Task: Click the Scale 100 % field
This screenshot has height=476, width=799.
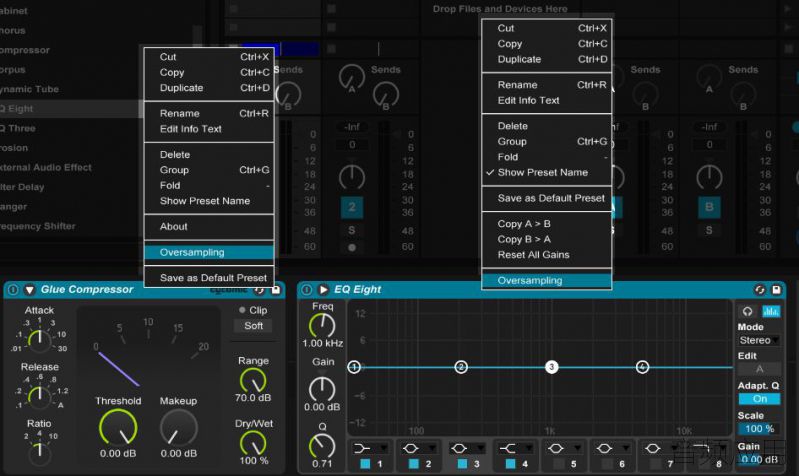Action: click(x=759, y=429)
